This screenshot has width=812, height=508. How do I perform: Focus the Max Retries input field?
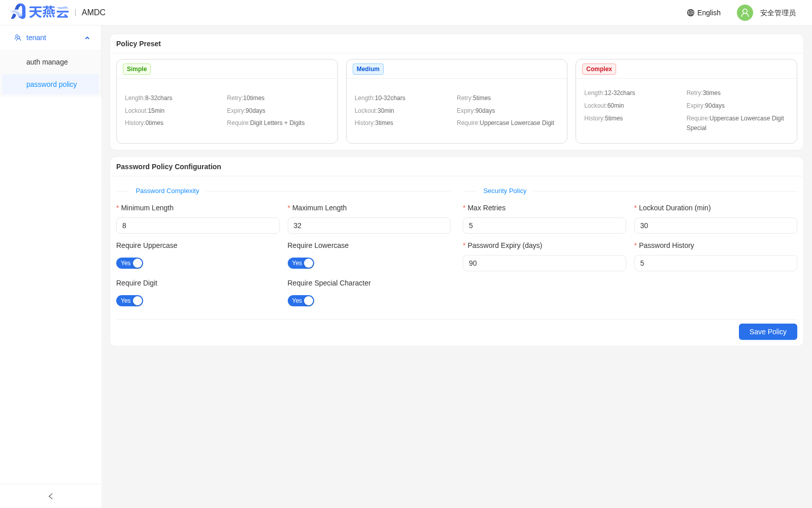point(545,226)
